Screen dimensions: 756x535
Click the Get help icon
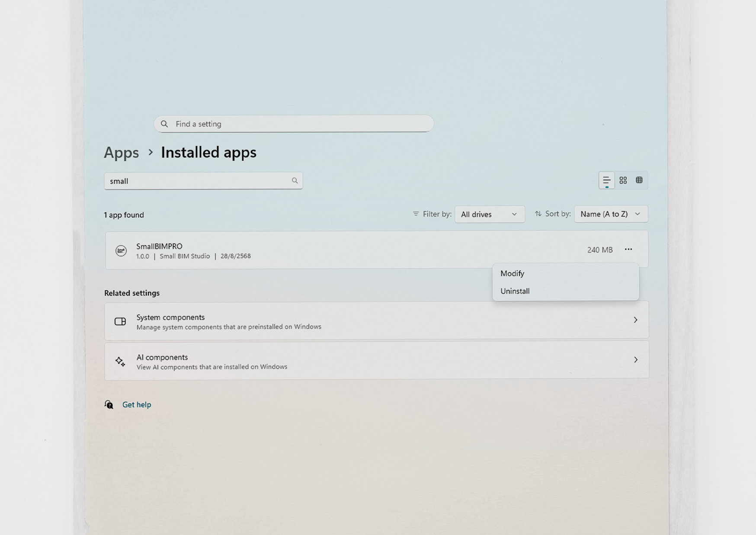109,404
